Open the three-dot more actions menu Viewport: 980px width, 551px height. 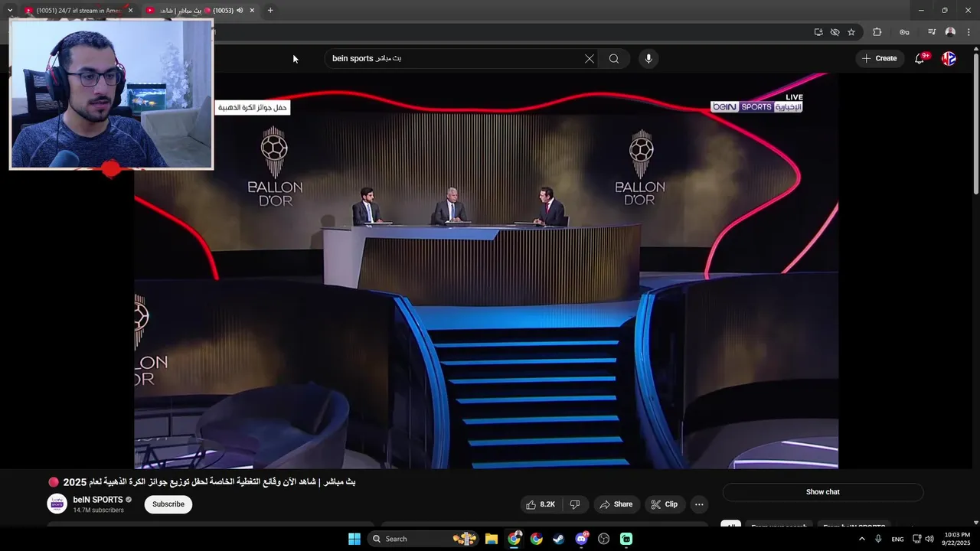point(698,504)
